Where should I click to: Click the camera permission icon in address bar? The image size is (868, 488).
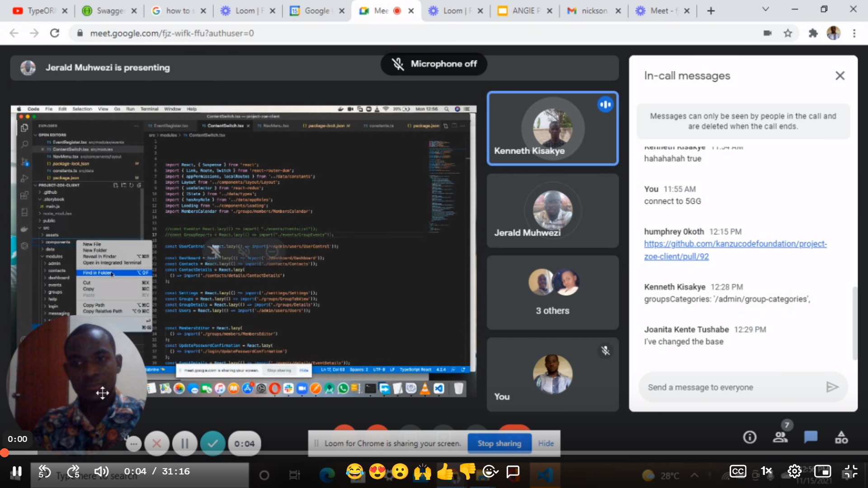[x=767, y=33]
